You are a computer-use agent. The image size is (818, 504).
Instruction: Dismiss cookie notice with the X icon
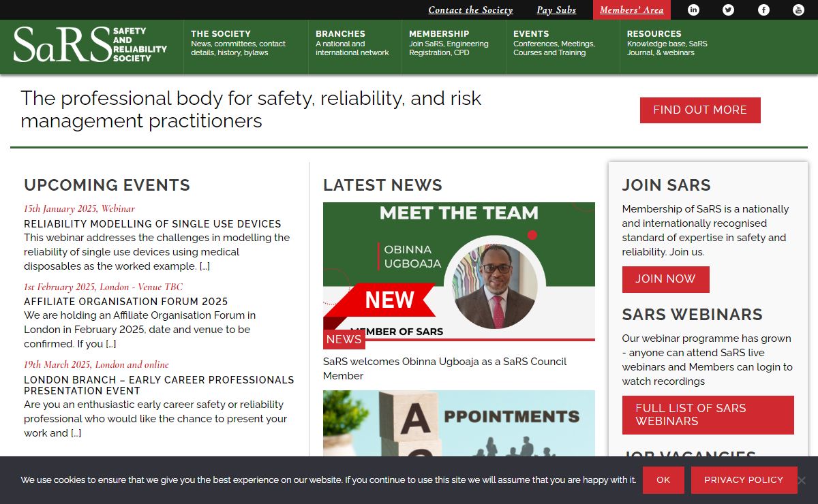(802, 480)
